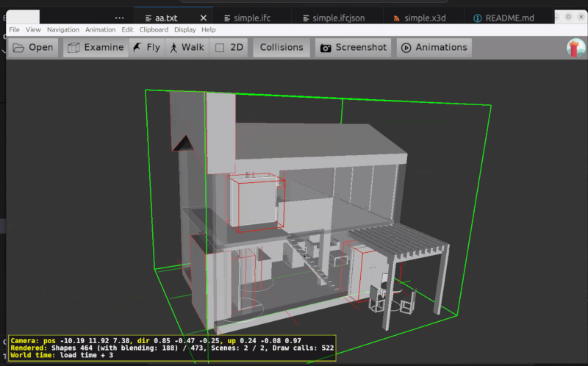Select the Examine cube icon
588x366 pixels.
[73, 48]
